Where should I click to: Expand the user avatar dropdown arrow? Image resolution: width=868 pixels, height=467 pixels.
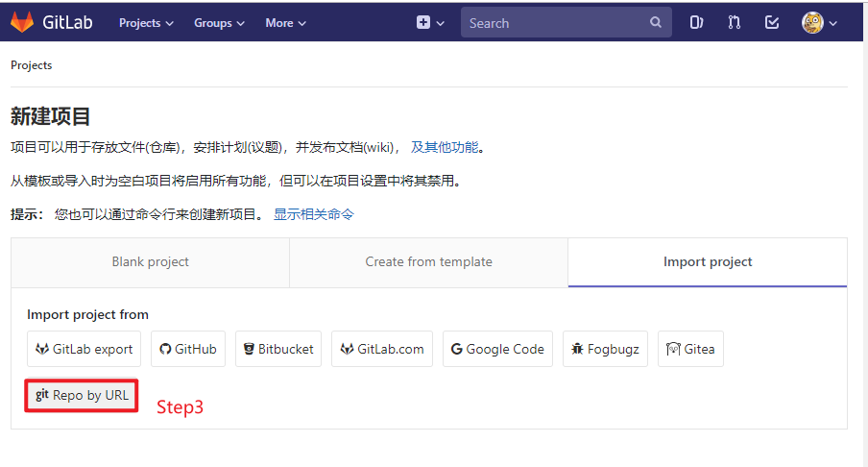(x=833, y=23)
